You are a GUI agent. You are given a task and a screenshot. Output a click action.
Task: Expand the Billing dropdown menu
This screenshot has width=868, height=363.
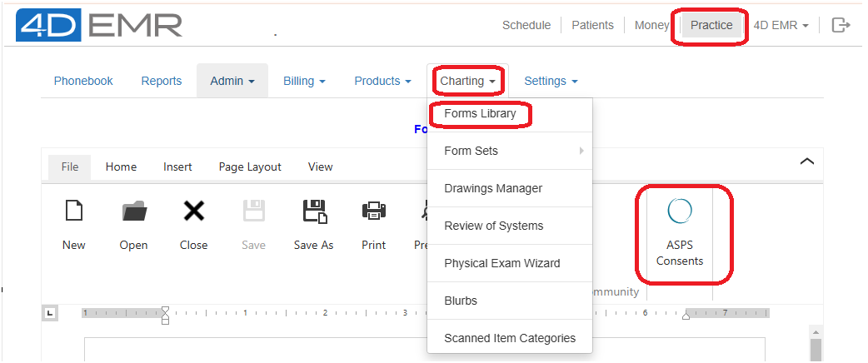pyautogui.click(x=304, y=81)
